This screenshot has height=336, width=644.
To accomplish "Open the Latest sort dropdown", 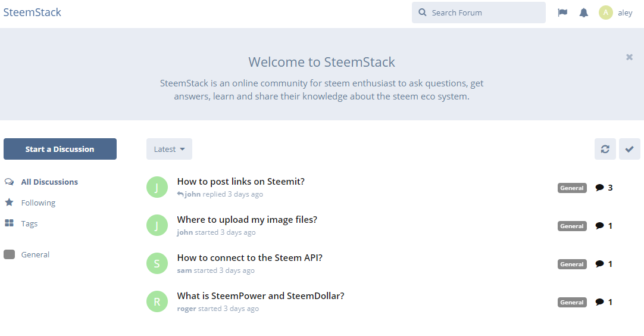I will pyautogui.click(x=169, y=149).
